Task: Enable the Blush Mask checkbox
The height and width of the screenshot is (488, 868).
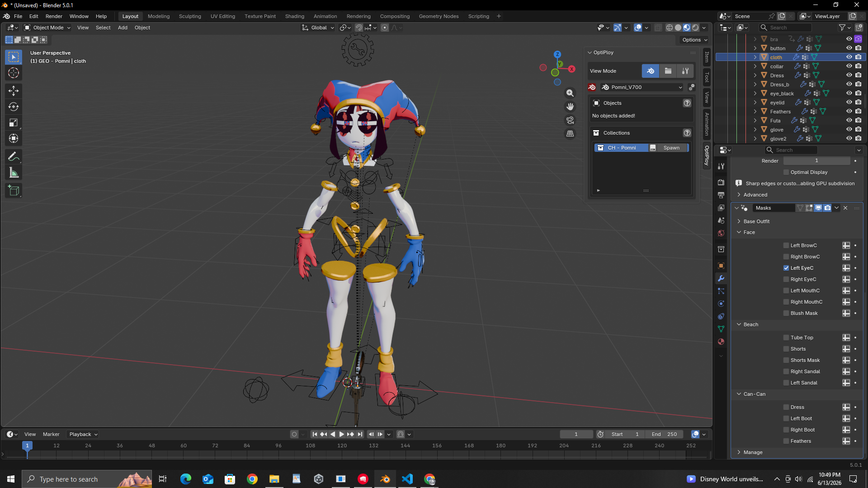Action: click(x=786, y=313)
